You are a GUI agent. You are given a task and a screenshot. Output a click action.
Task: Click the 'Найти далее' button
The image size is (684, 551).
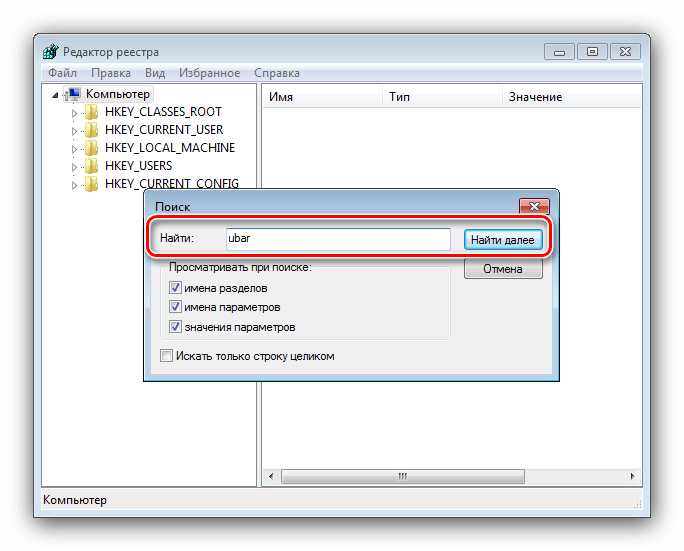(503, 240)
